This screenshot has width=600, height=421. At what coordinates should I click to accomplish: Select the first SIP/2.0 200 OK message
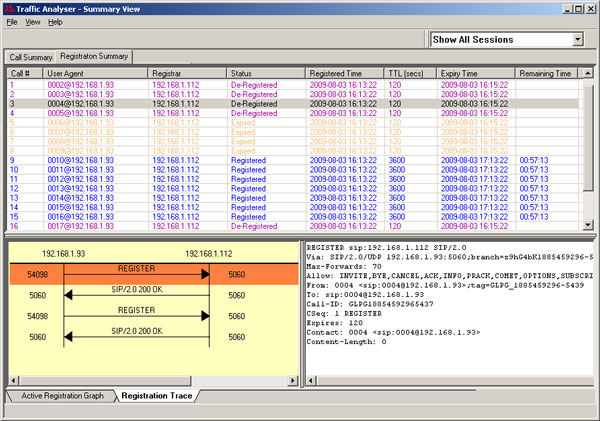(137, 295)
